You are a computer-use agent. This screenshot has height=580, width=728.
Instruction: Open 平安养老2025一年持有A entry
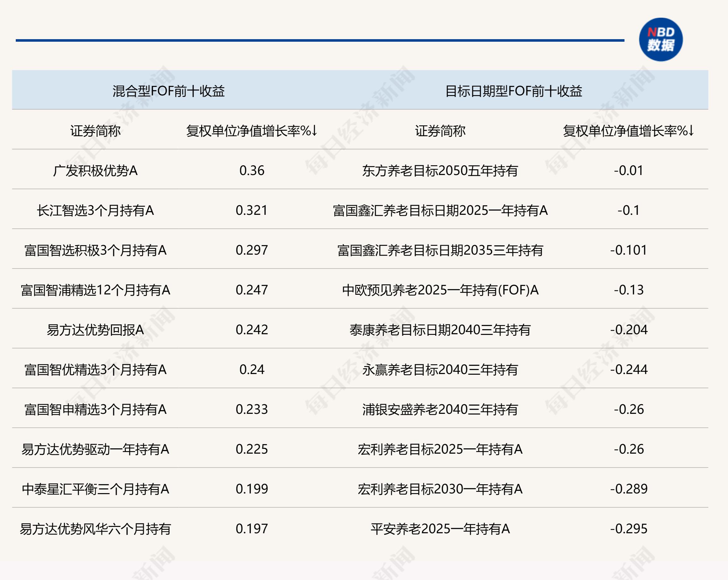pyautogui.click(x=440, y=529)
